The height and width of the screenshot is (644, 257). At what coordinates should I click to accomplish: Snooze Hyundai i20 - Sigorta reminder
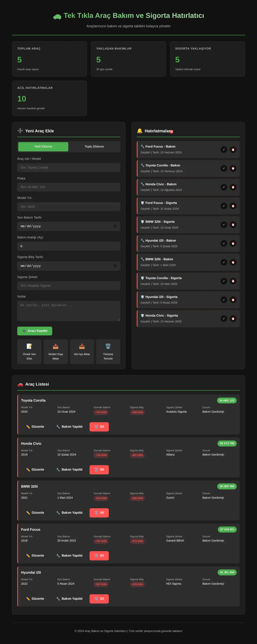(x=233, y=300)
